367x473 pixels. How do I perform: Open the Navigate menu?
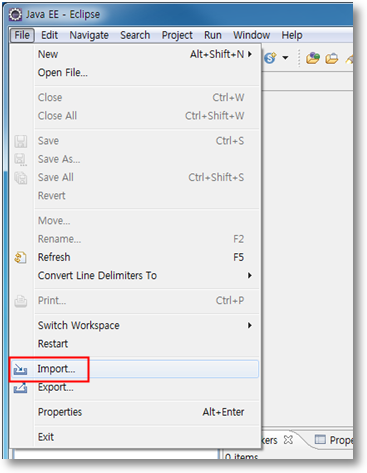click(89, 35)
